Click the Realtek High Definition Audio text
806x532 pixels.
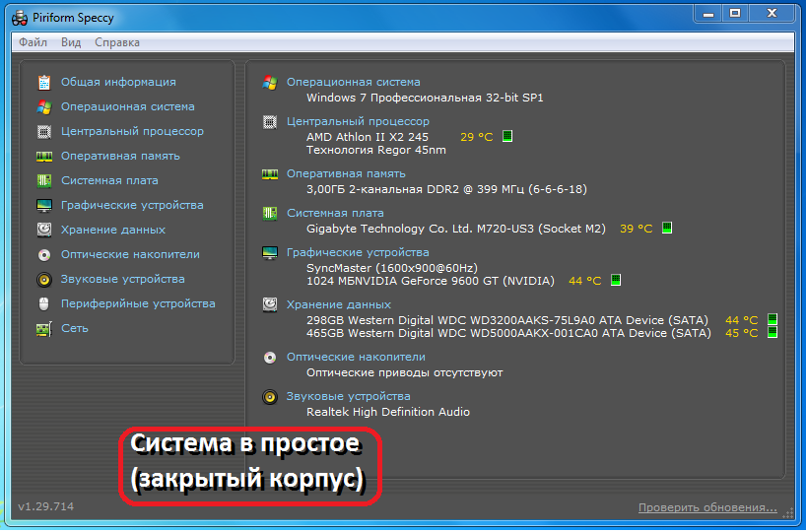point(388,412)
